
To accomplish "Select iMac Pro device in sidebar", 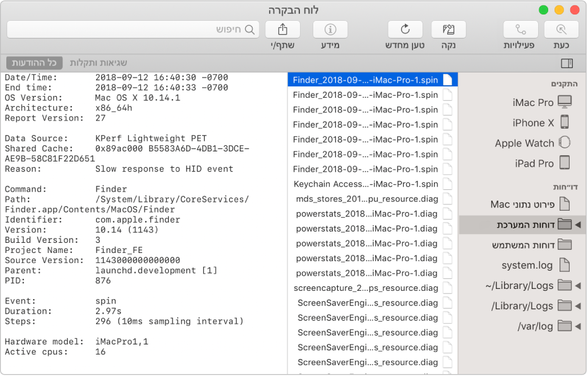I will pos(523,102).
